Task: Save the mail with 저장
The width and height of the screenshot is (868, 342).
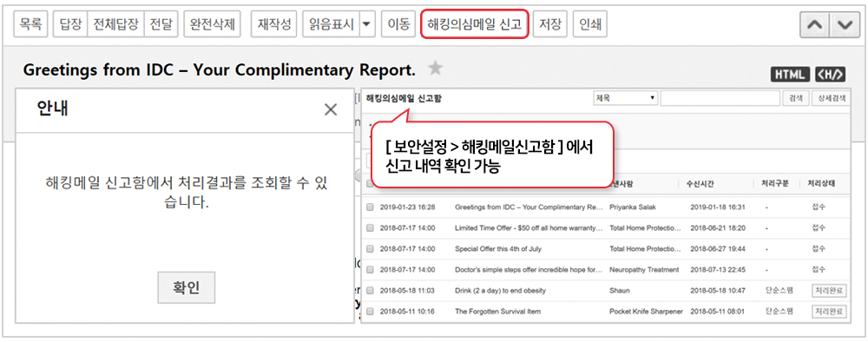Action: (x=550, y=24)
